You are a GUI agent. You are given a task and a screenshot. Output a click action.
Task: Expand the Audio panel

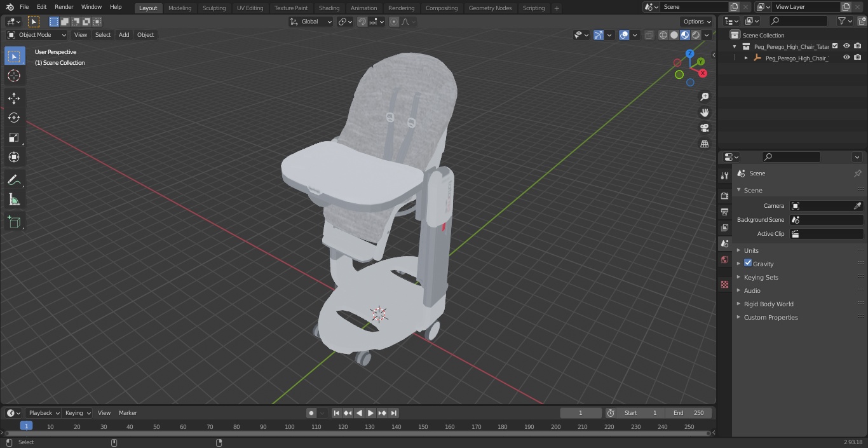point(752,290)
